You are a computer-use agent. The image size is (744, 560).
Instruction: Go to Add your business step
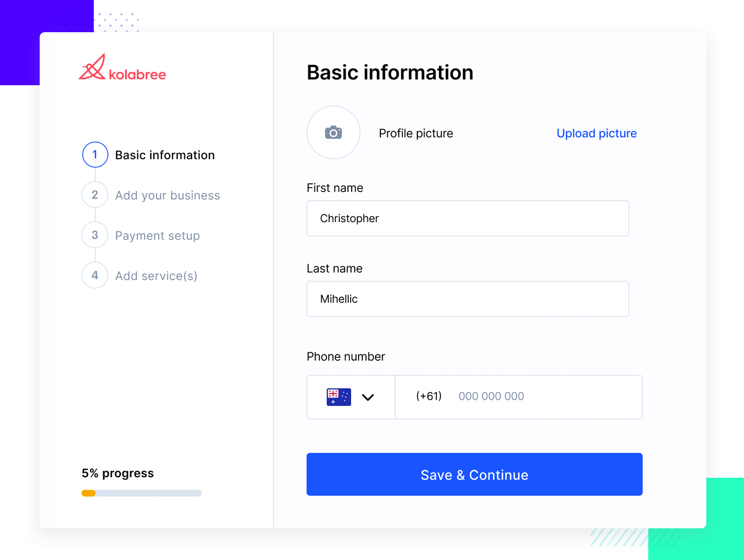[x=167, y=195]
